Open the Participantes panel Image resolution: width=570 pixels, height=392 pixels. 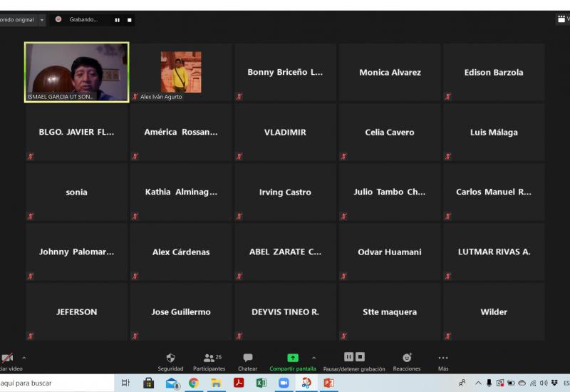209,361
